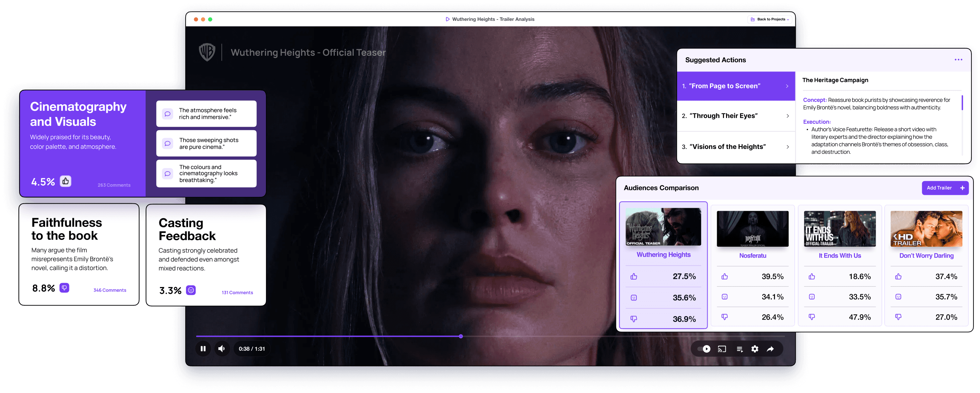Viewport: 980px width, 393px height.
Task: Click the comment bubble beside 'The atmosphere feels rich'
Action: tap(167, 113)
